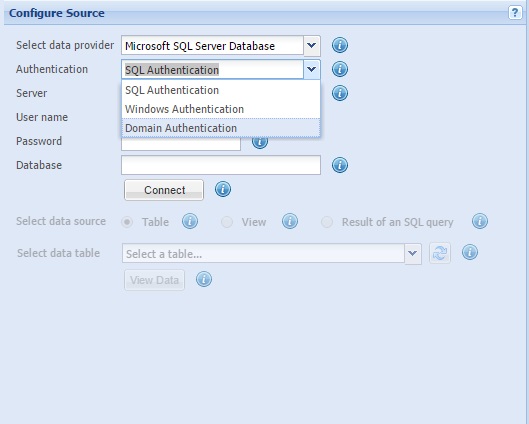Click the info icon beside Database field
This screenshot has height=424, width=529.
tap(340, 165)
